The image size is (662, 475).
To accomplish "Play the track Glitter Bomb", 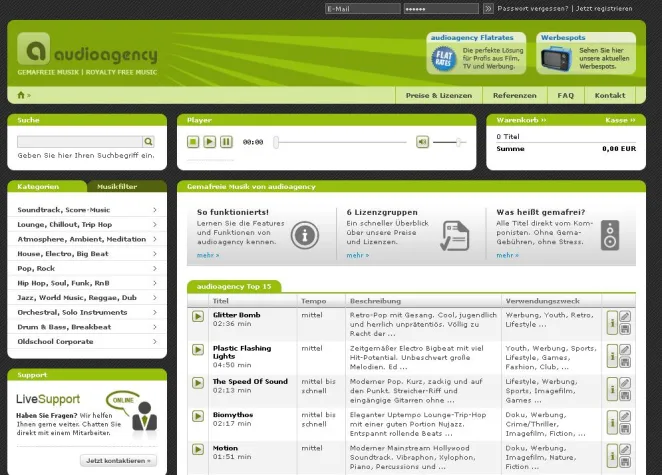I will click(198, 318).
